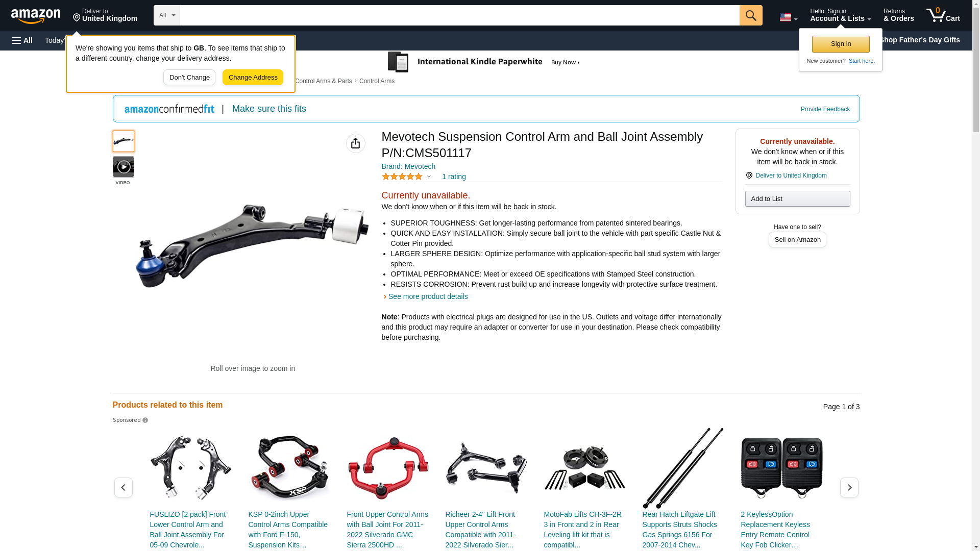980x551 pixels.
Task: Expand the star rating breakdown chevron
Action: [429, 177]
